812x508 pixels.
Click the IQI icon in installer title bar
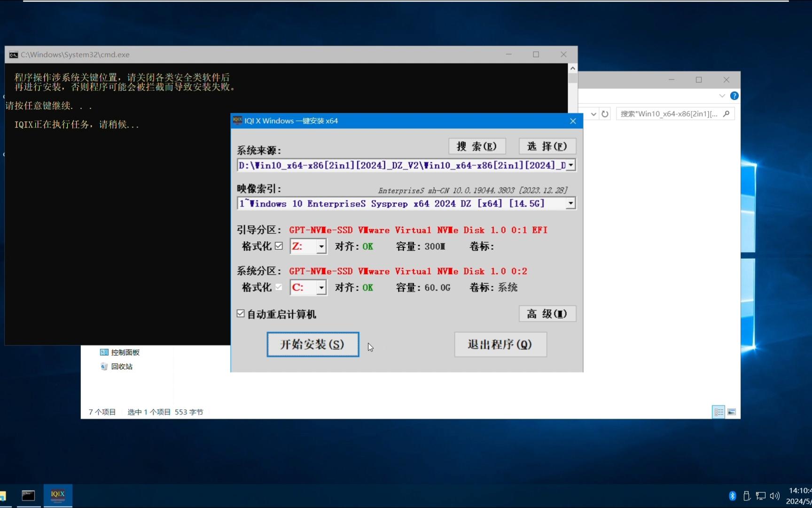coord(237,120)
